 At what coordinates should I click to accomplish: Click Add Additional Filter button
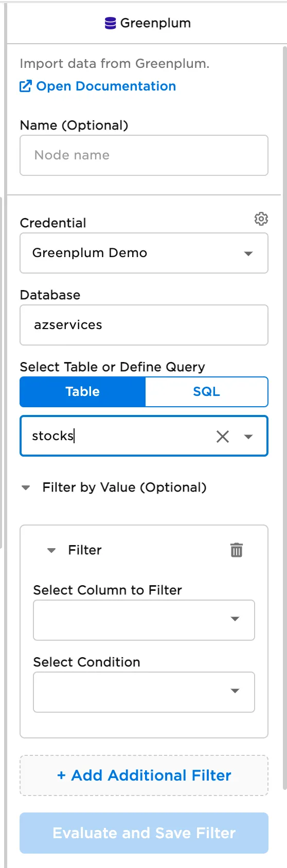[144, 775]
